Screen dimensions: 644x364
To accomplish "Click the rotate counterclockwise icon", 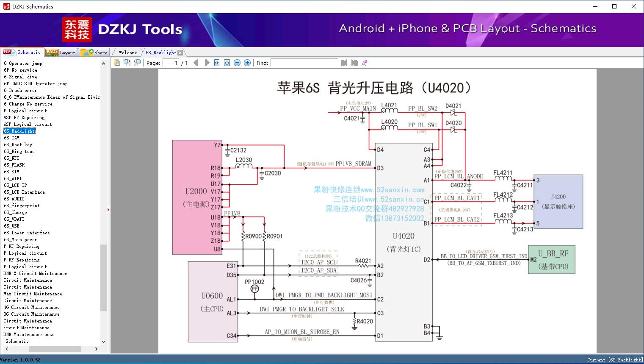I will tap(127, 63).
